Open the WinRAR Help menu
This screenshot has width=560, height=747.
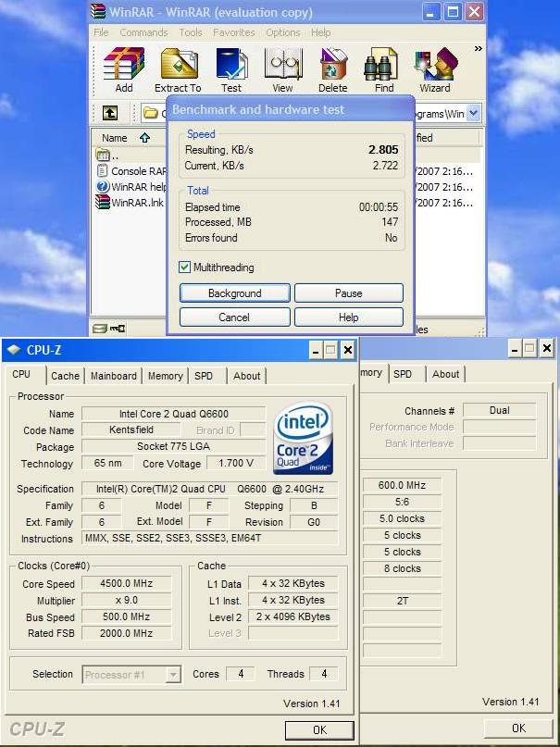(321, 32)
